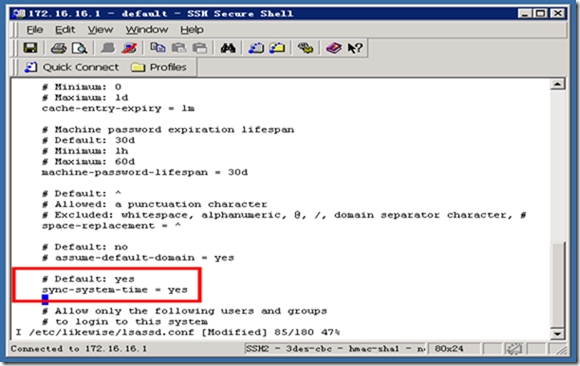Click the '80x24' status bar entry
This screenshot has width=580, height=366.
tap(449, 349)
